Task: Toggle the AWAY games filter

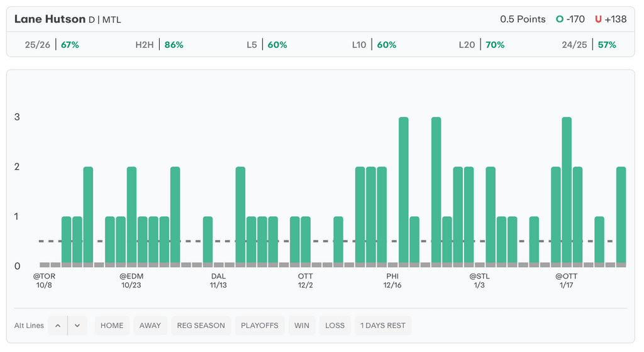Action: tap(150, 326)
